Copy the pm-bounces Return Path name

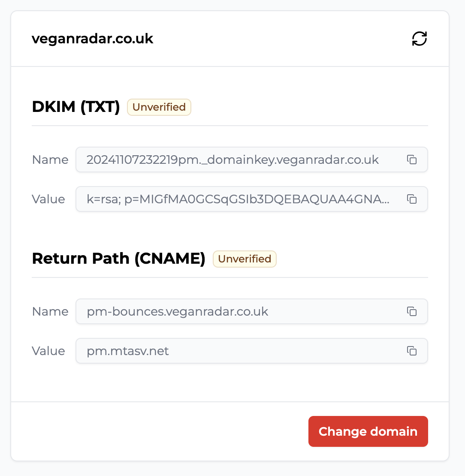tap(412, 311)
